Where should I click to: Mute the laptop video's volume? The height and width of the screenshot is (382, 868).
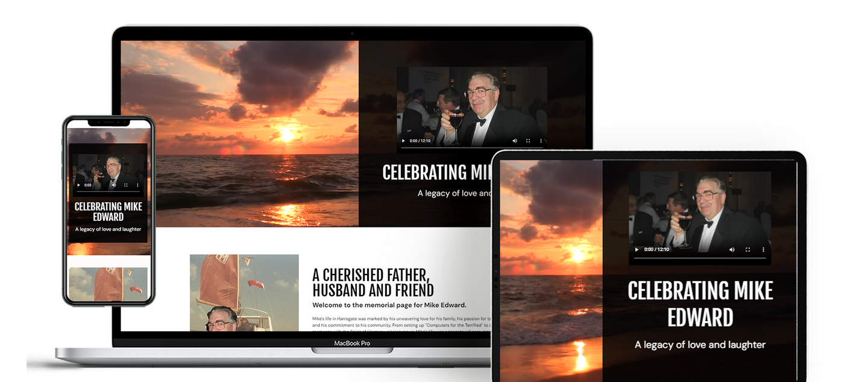(x=515, y=141)
